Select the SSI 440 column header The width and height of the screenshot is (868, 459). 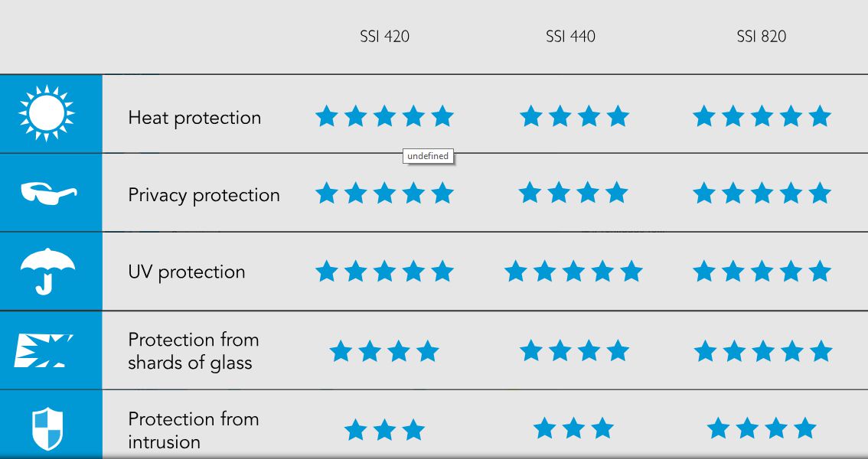(571, 37)
